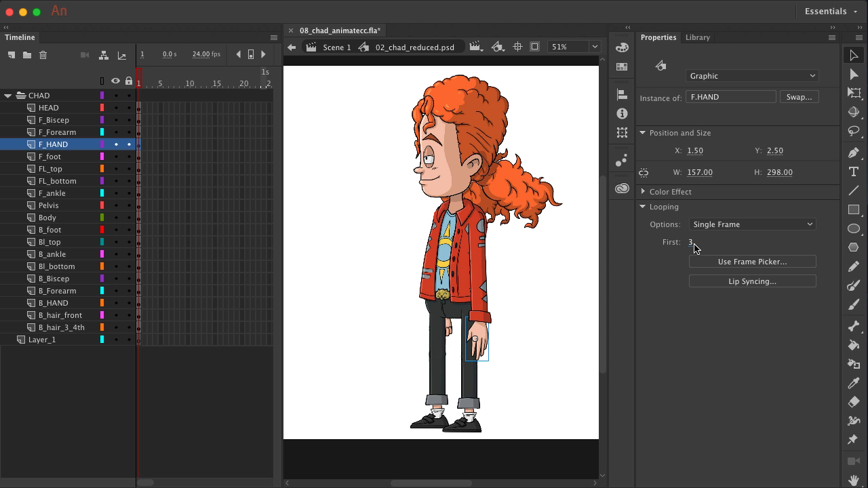Click the purple color swatch of F_Biscep layer
The width and height of the screenshot is (868, 488).
click(102, 120)
